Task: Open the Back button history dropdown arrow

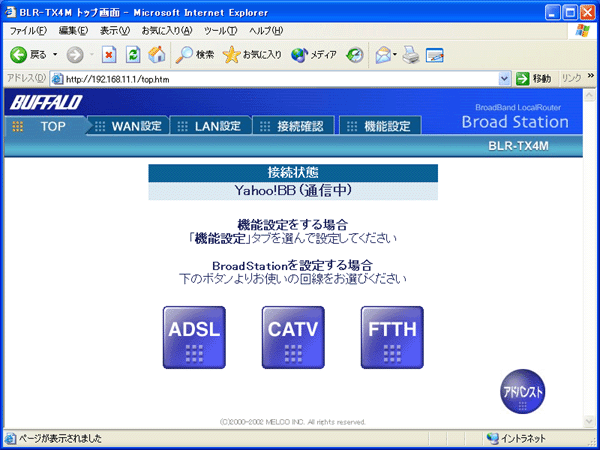Action: coord(55,55)
